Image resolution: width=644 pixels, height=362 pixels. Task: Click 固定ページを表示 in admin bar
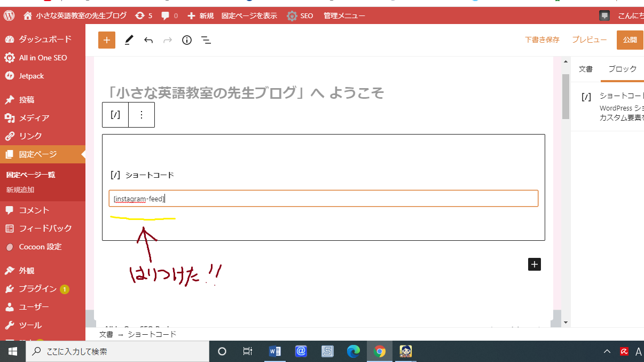point(249,15)
